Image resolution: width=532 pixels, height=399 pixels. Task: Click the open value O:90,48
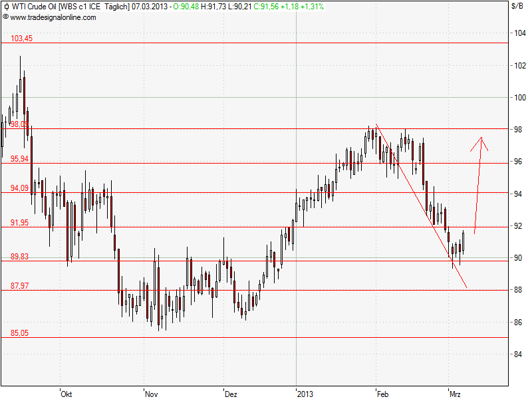click(x=186, y=7)
